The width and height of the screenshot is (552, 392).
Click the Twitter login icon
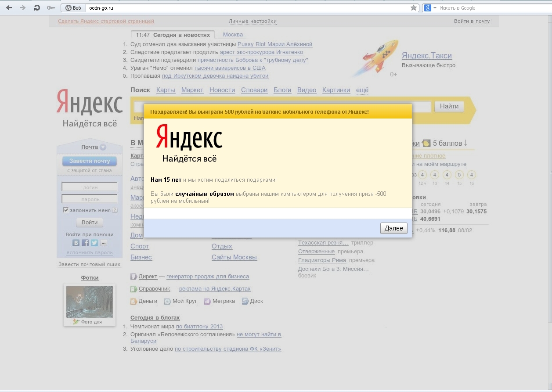pyautogui.click(x=94, y=243)
